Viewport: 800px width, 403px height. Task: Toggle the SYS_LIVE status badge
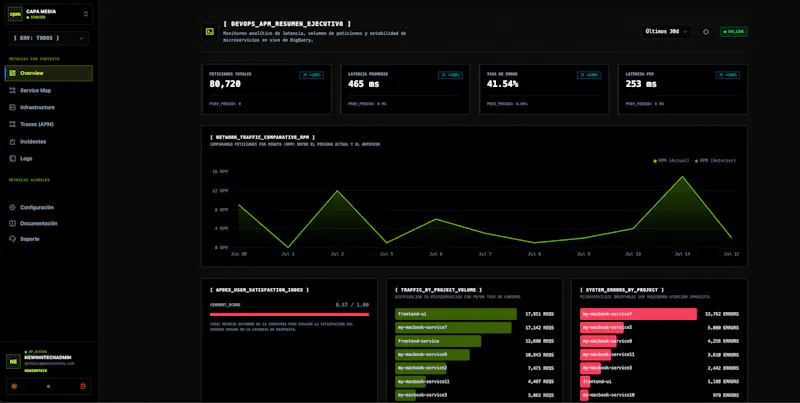[x=734, y=32]
